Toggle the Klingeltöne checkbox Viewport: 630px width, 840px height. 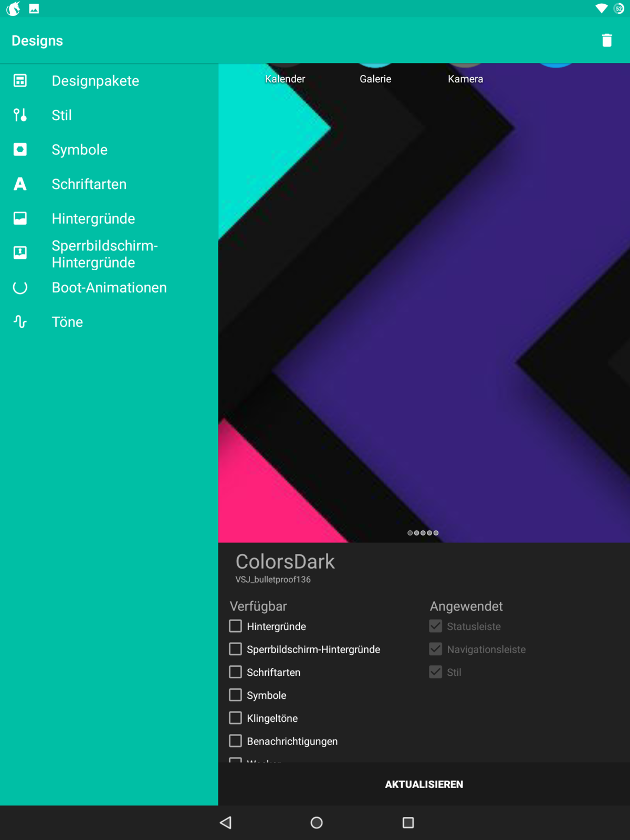pyautogui.click(x=236, y=718)
